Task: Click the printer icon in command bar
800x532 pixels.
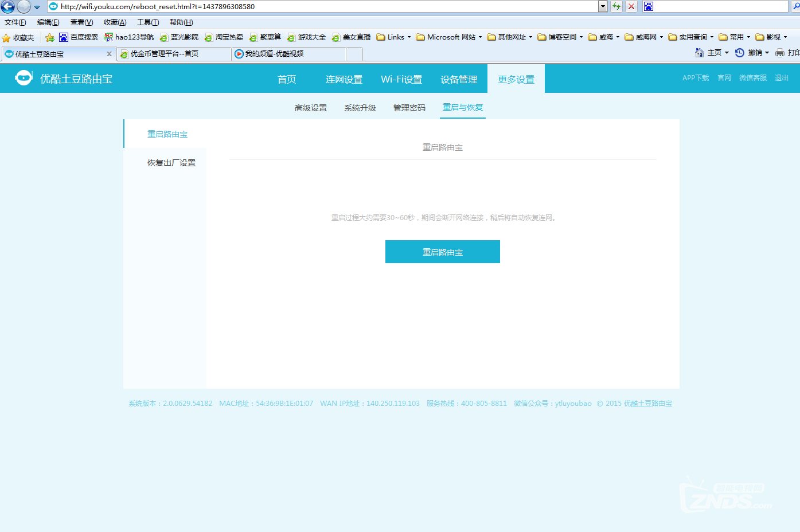Action: (780, 53)
